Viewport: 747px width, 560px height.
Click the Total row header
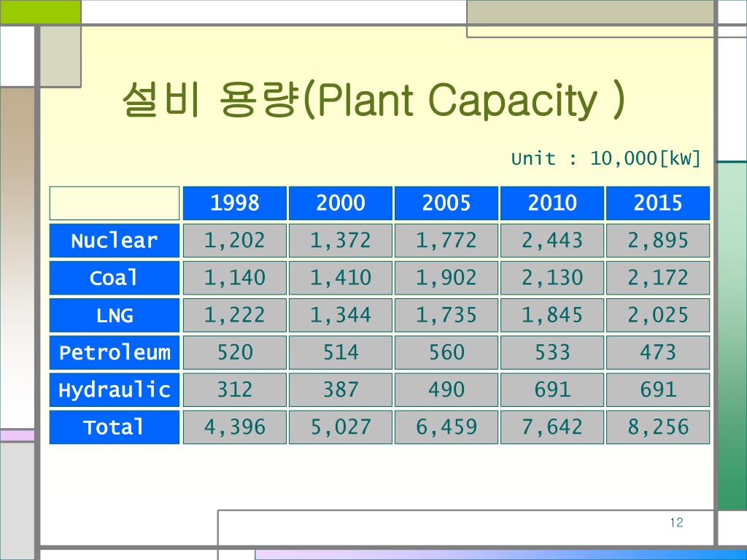click(115, 427)
